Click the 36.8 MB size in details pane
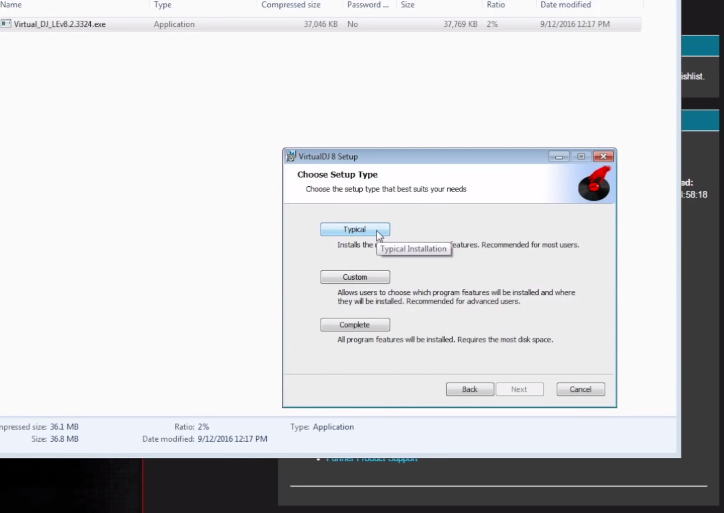 click(x=64, y=439)
